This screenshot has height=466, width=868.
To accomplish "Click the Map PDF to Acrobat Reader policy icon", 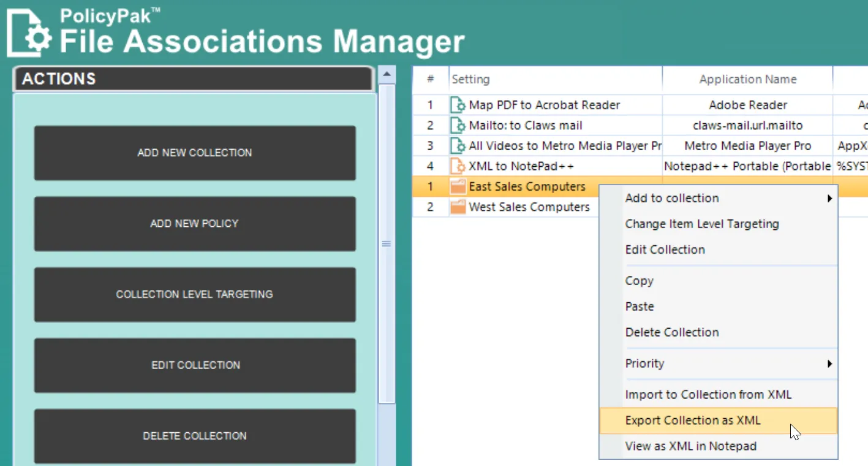I will pyautogui.click(x=458, y=105).
